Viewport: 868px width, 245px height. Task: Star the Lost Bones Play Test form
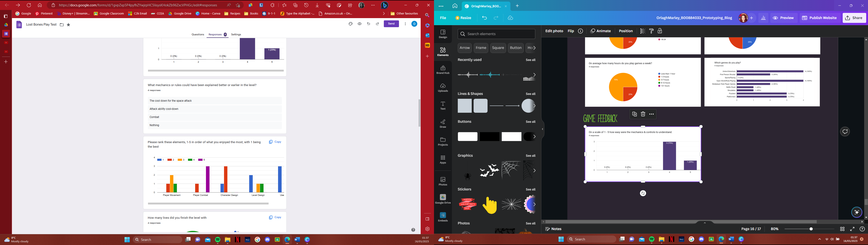click(68, 25)
